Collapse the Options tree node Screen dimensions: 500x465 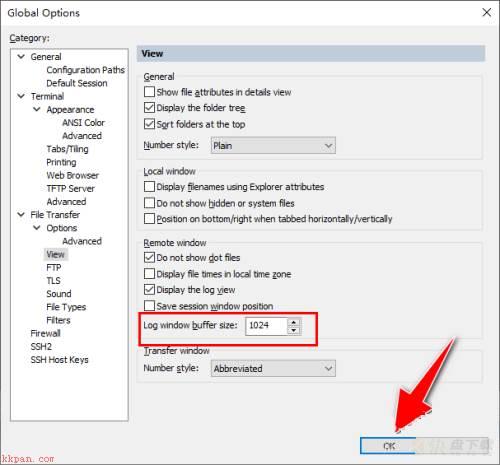click(x=37, y=228)
